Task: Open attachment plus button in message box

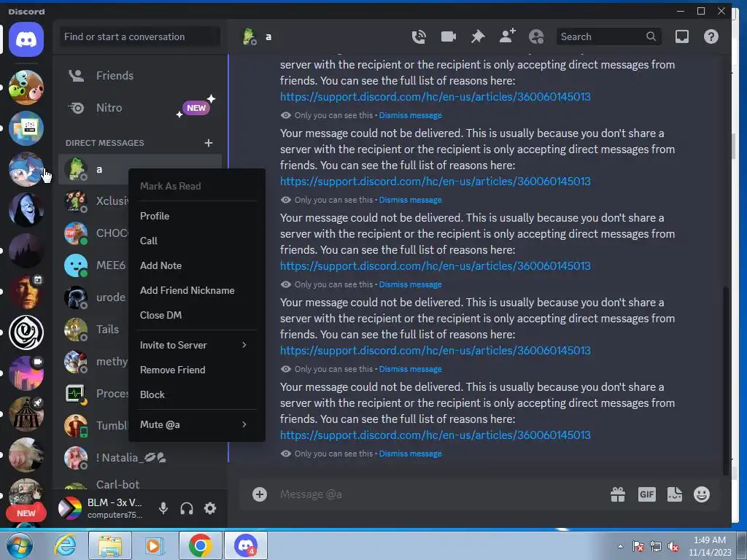Action: pos(260,494)
